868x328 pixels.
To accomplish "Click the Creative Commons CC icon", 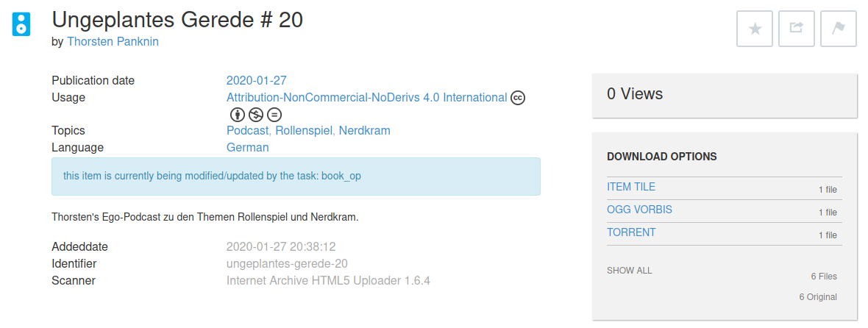I will pos(518,98).
